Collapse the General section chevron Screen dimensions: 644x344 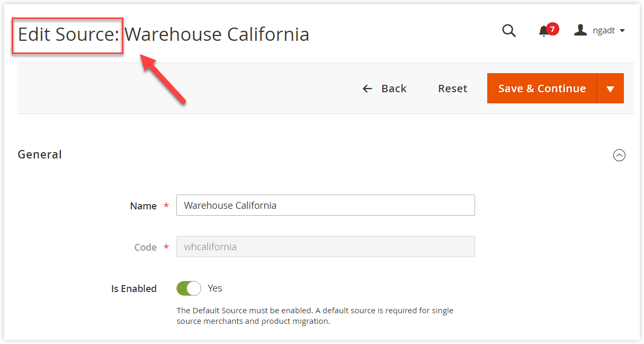(x=619, y=155)
